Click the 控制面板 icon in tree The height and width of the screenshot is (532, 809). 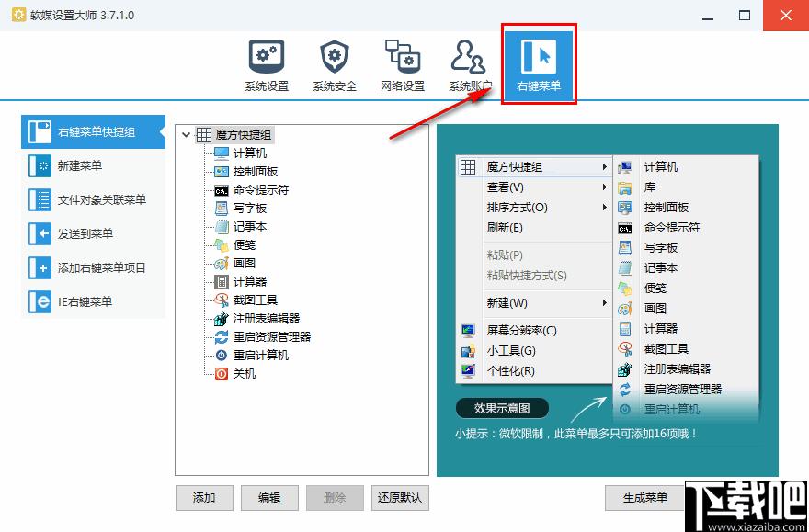pos(222,172)
